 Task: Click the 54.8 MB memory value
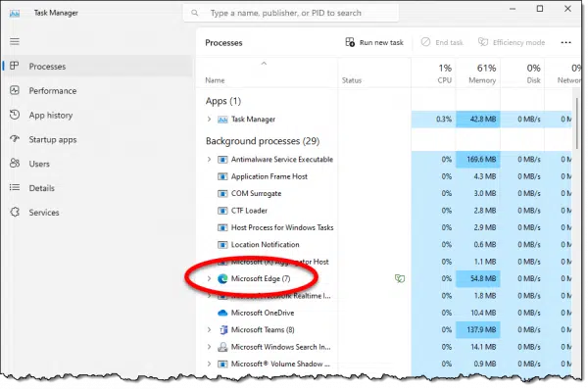tap(483, 278)
